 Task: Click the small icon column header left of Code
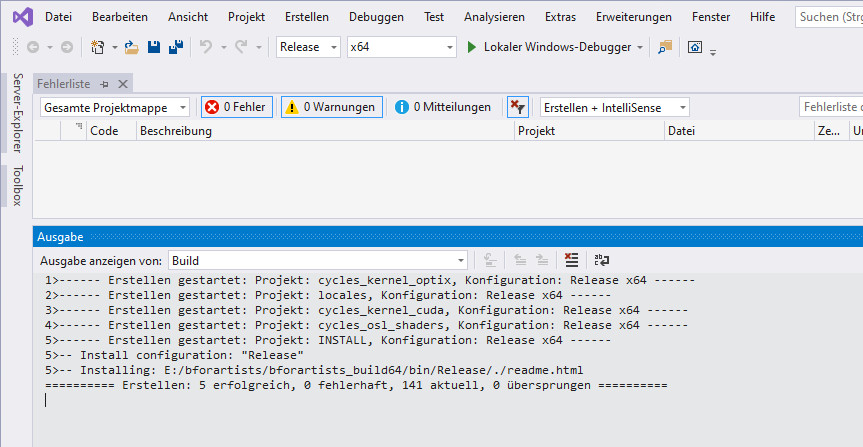point(73,131)
